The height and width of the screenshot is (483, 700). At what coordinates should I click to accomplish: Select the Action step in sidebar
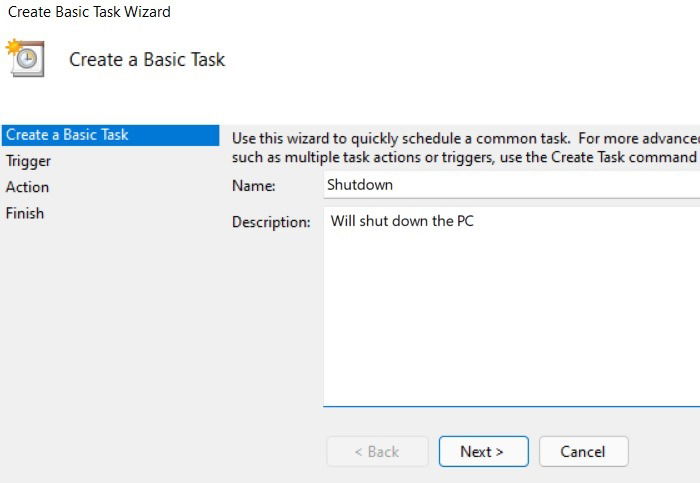click(x=27, y=187)
